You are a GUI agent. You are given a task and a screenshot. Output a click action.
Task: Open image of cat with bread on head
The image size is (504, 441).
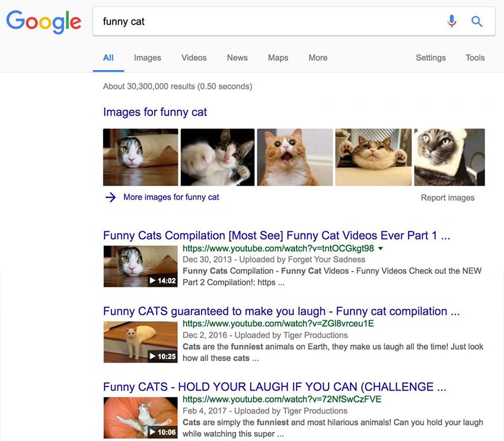(449, 157)
